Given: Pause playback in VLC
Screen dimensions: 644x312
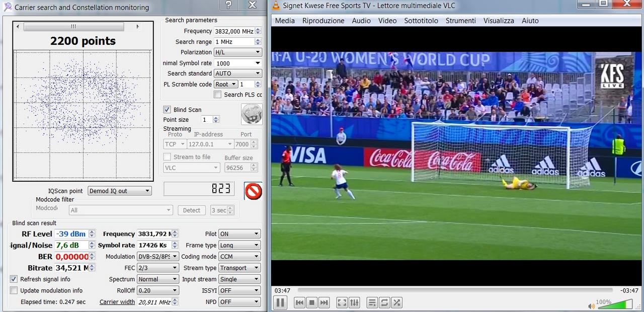Looking at the screenshot, I should click(x=280, y=302).
